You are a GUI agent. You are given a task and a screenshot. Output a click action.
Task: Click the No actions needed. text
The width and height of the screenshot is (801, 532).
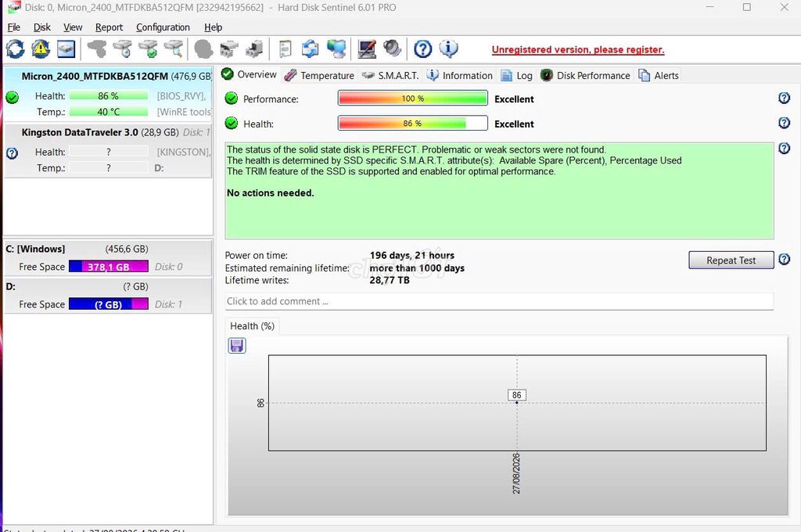point(270,192)
